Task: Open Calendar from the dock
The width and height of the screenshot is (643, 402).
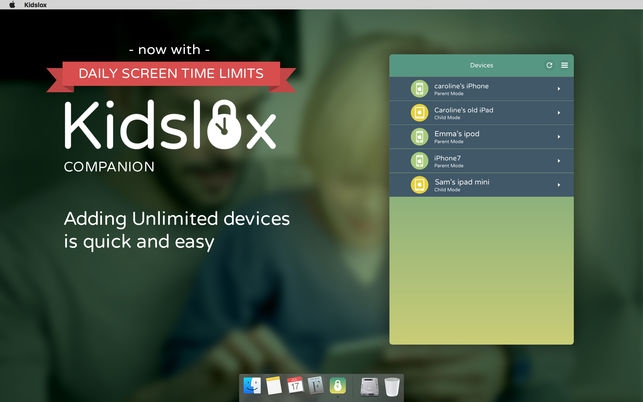Action: [295, 386]
